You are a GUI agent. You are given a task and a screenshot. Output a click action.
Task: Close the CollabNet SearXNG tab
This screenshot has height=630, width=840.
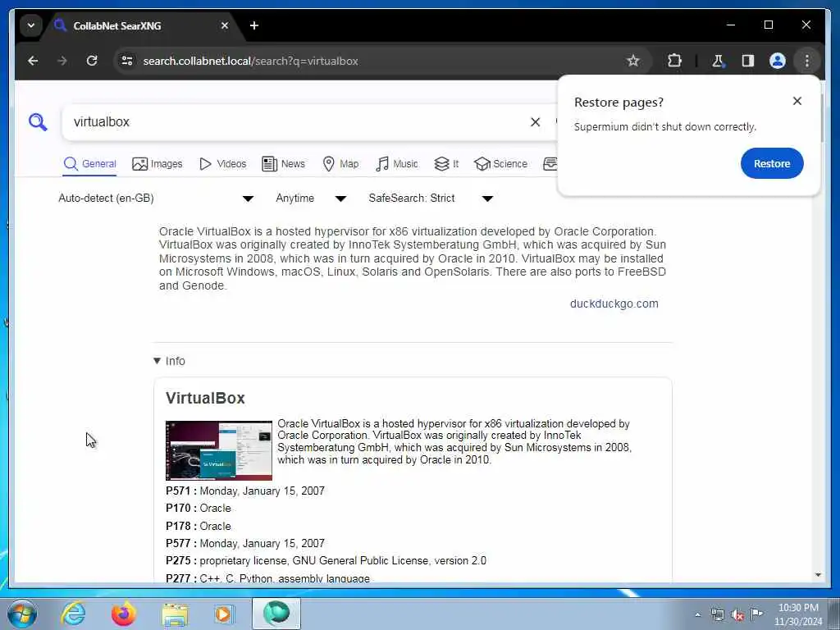[225, 25]
